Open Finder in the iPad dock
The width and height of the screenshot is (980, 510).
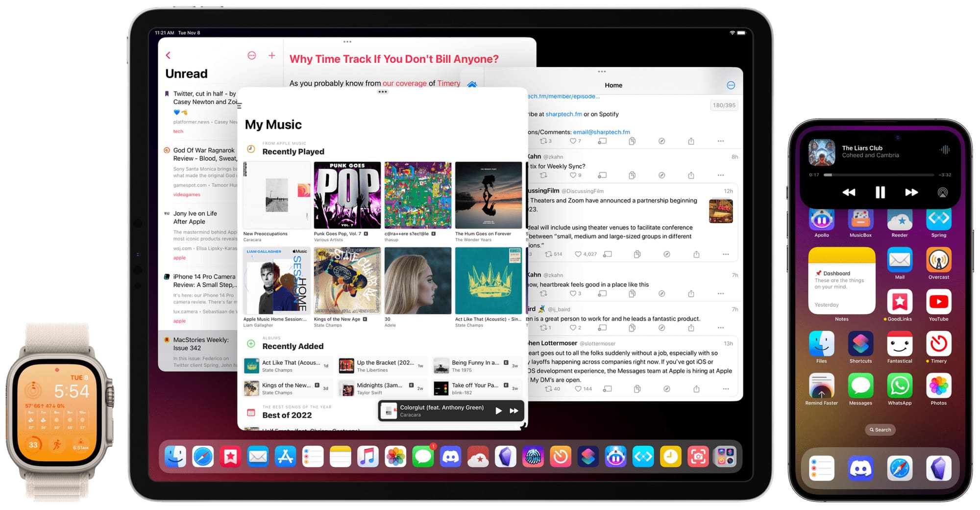pos(175,457)
